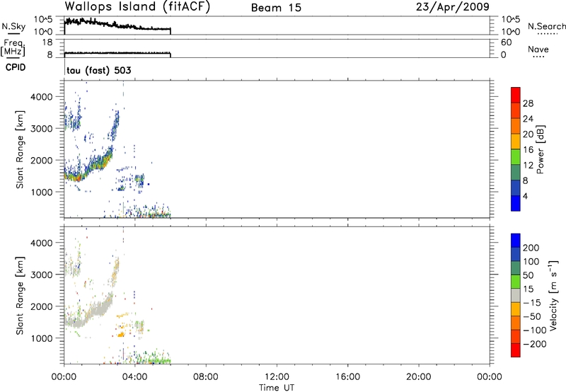Viewport: 566px width, 392px height.
Task: Click the 'Power [dB]' colorbar label
Action: tap(540, 149)
